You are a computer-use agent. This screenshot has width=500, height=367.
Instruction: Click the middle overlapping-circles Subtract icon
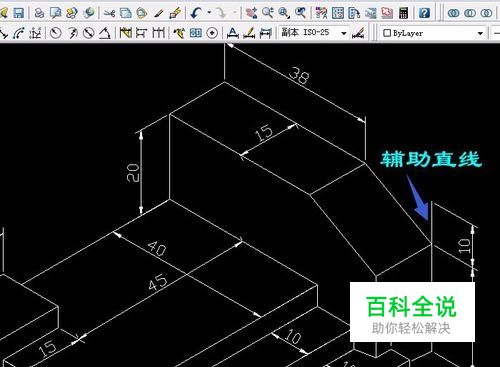[470, 13]
